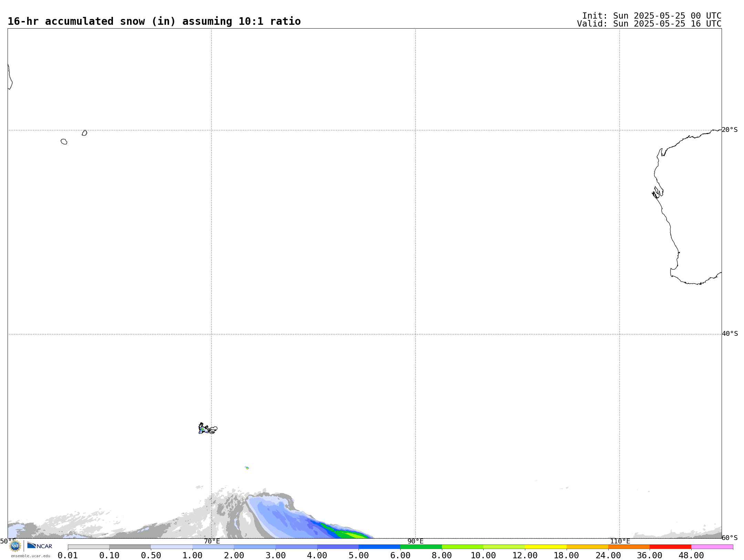Click the 0.01 colorbar value

coord(68,556)
